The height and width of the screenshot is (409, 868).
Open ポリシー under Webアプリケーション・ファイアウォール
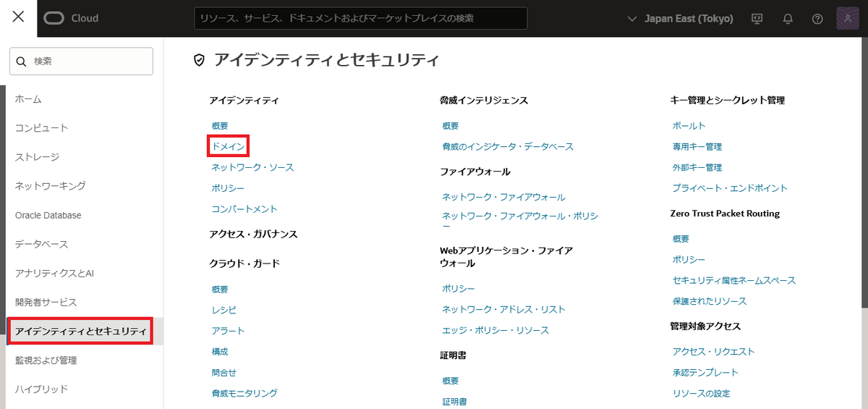tap(459, 289)
